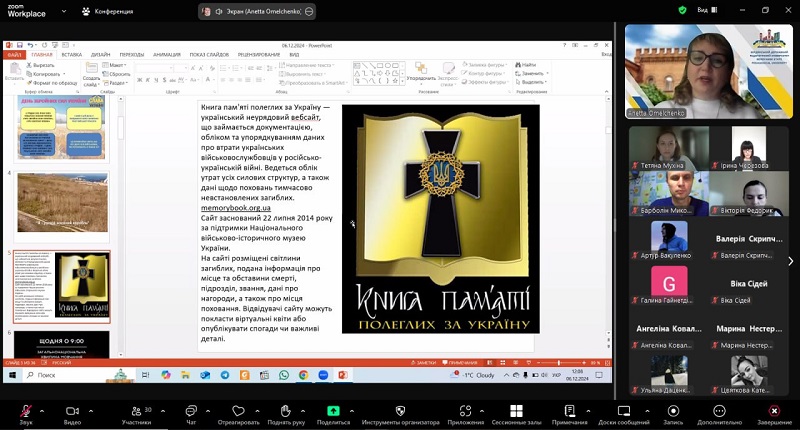Image resolution: width=800 pixels, height=430 pixels.
Task: Select Тетяна Мухіна video tile
Action: (x=669, y=148)
